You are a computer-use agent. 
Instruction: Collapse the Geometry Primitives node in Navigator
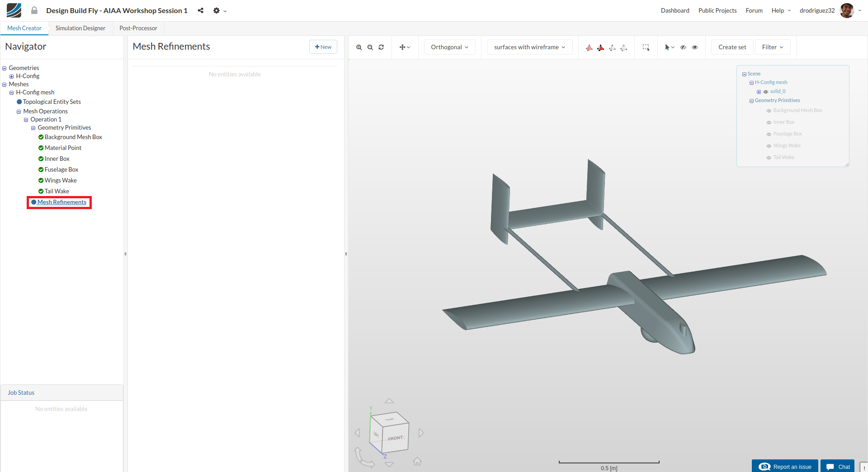pyautogui.click(x=33, y=128)
